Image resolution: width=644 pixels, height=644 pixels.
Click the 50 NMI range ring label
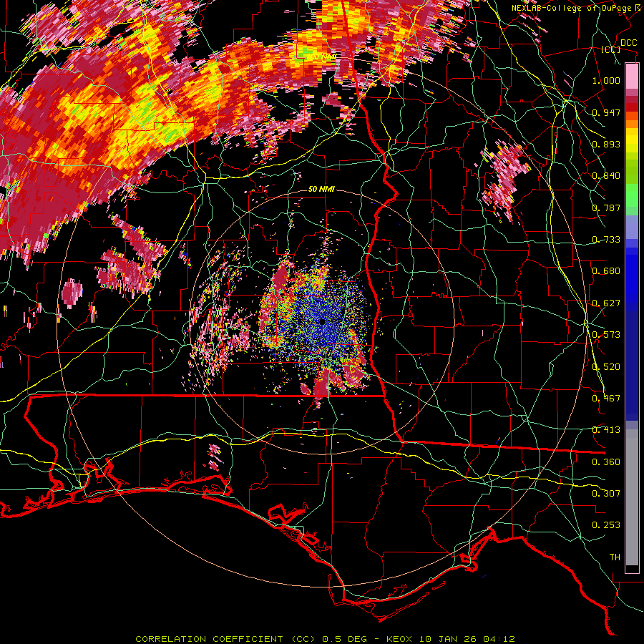point(321,189)
